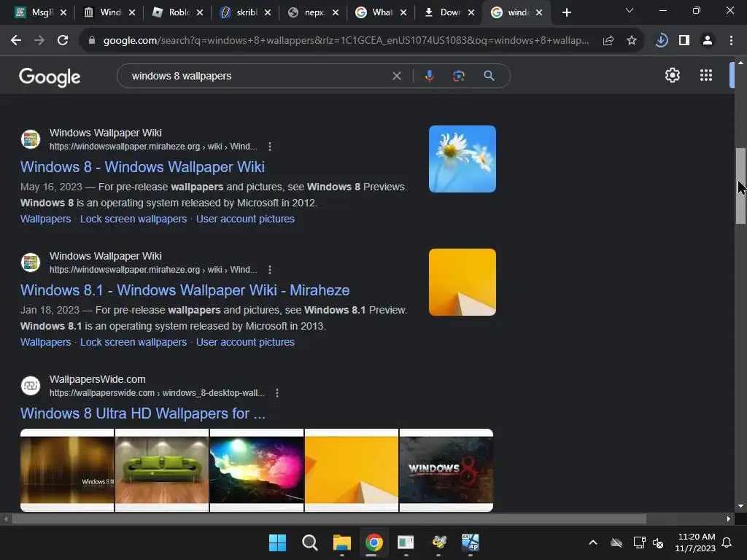Open the colorful nebula wallpaper thumbnail
Screen dimensions: 747x560
tap(257, 470)
